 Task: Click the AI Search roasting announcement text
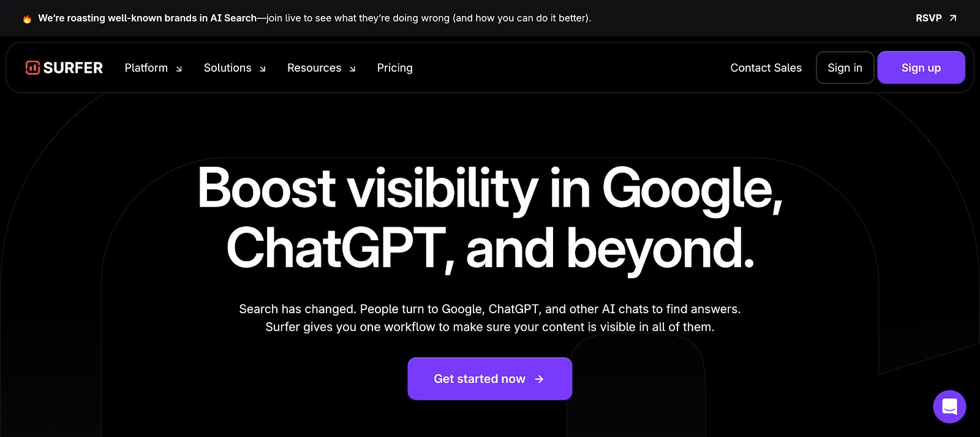click(x=314, y=18)
